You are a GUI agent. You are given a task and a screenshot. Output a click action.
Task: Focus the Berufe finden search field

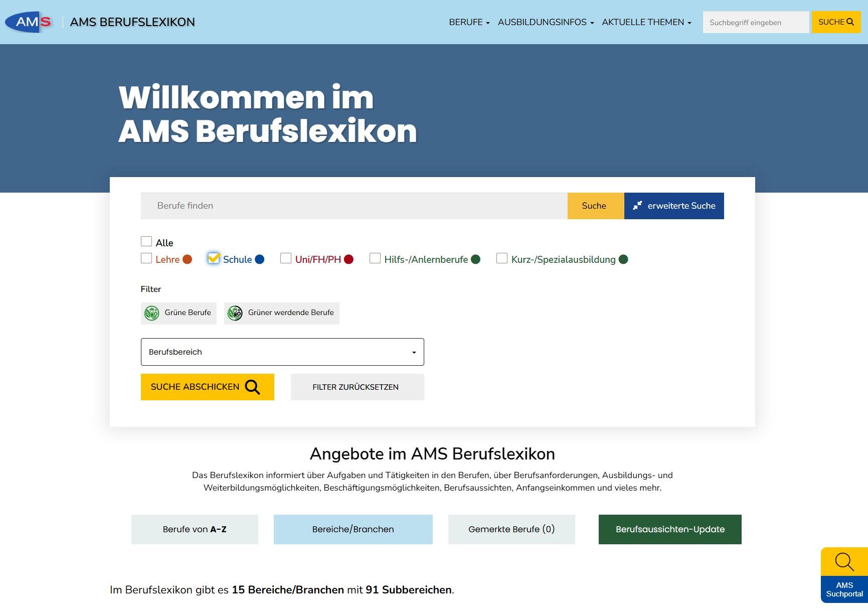click(x=354, y=206)
